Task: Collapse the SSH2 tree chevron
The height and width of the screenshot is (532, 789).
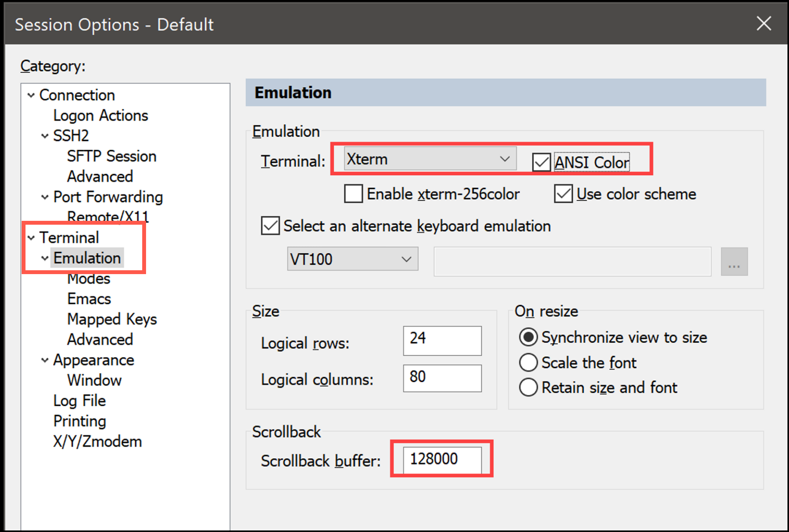Action: point(45,136)
